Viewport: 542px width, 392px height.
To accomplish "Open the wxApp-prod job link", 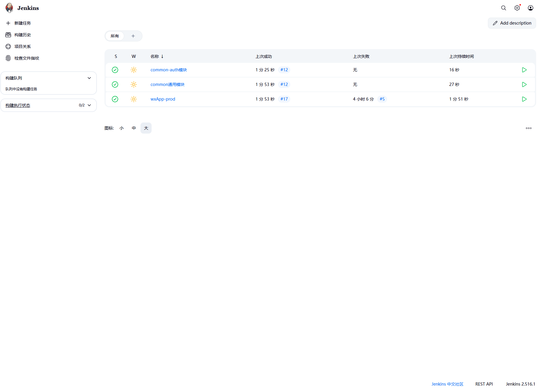I will (163, 99).
